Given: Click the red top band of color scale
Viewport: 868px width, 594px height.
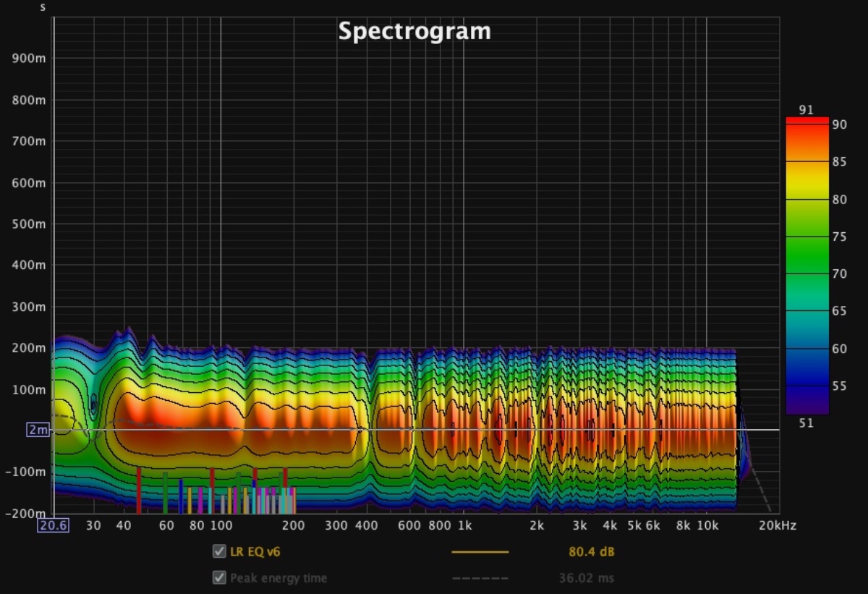Looking at the screenshot, I should point(807,121).
